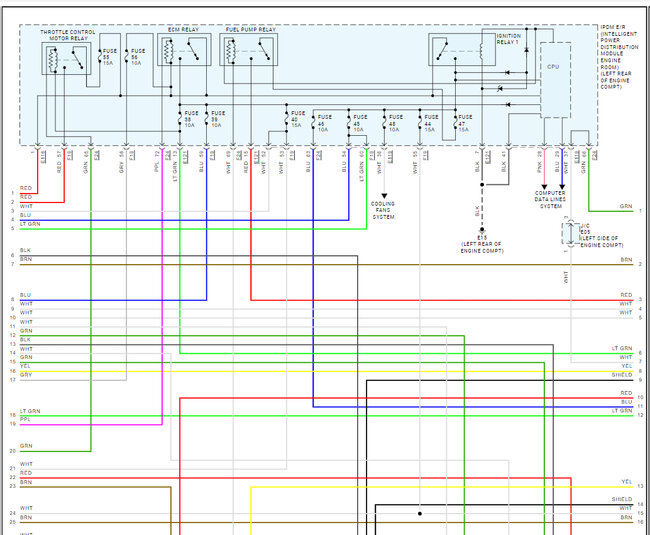The image size is (650, 535).
Task: Click the GRY 58 wire label at connector
Action: tap(121, 162)
